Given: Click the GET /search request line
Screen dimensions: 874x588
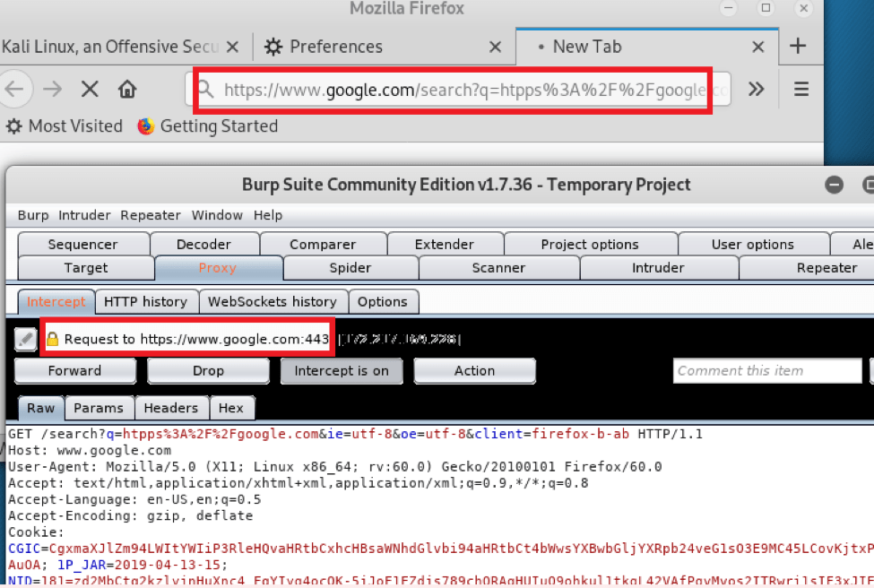Looking at the screenshot, I should click(x=355, y=434).
